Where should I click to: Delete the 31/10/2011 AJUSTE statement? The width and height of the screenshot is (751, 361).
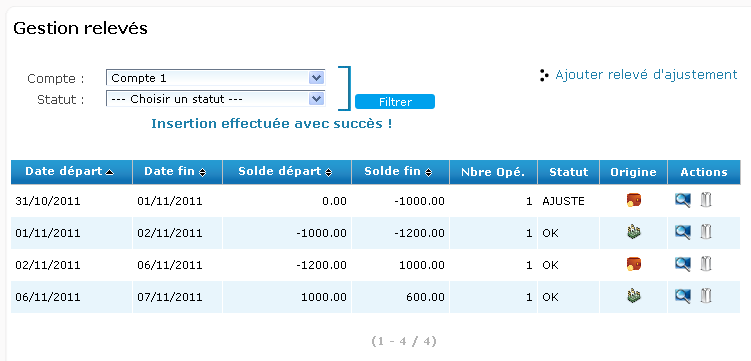[x=705, y=200]
